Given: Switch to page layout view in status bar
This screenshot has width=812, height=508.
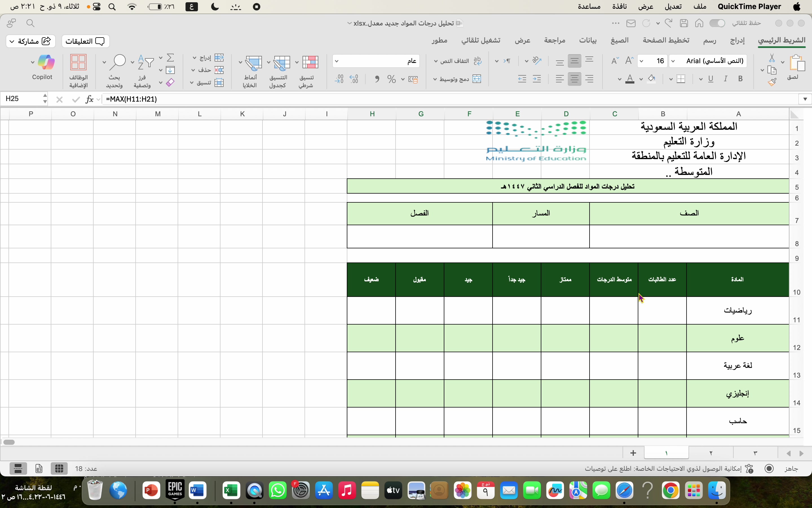Looking at the screenshot, I should pos(39,468).
